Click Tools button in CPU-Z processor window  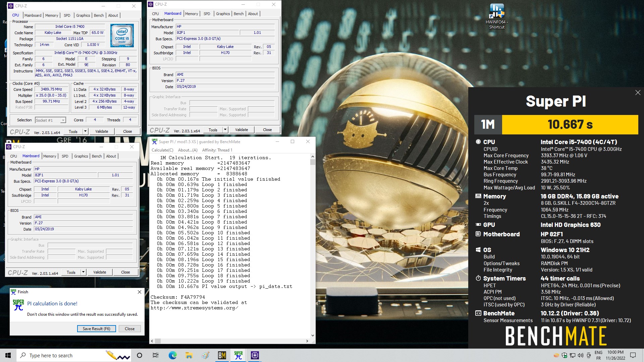(x=73, y=131)
